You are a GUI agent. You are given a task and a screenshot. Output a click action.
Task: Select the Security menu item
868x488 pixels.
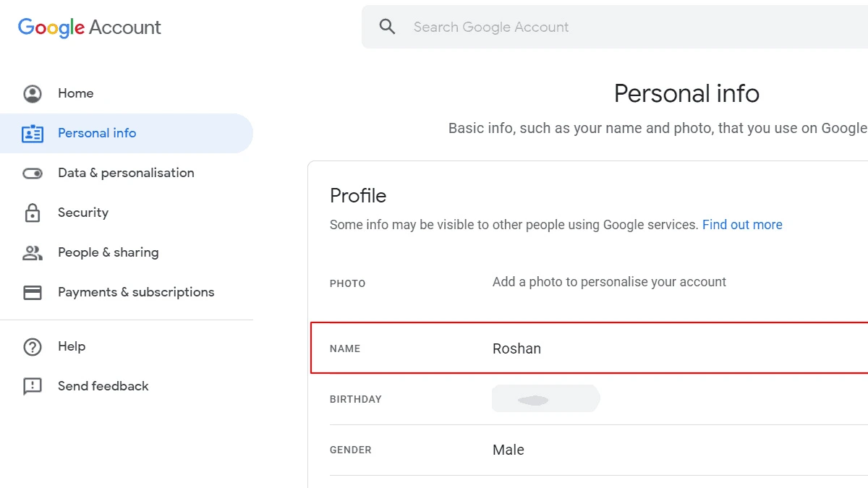[83, 213]
